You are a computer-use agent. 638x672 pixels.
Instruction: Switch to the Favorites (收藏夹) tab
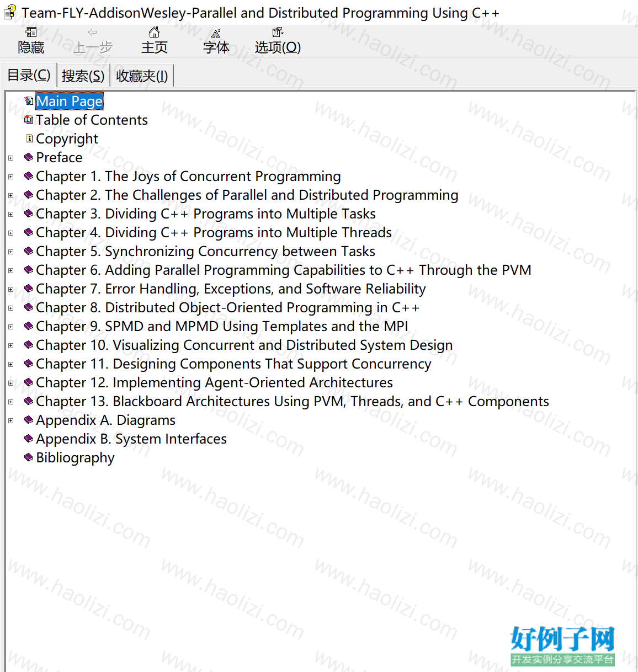point(142,76)
